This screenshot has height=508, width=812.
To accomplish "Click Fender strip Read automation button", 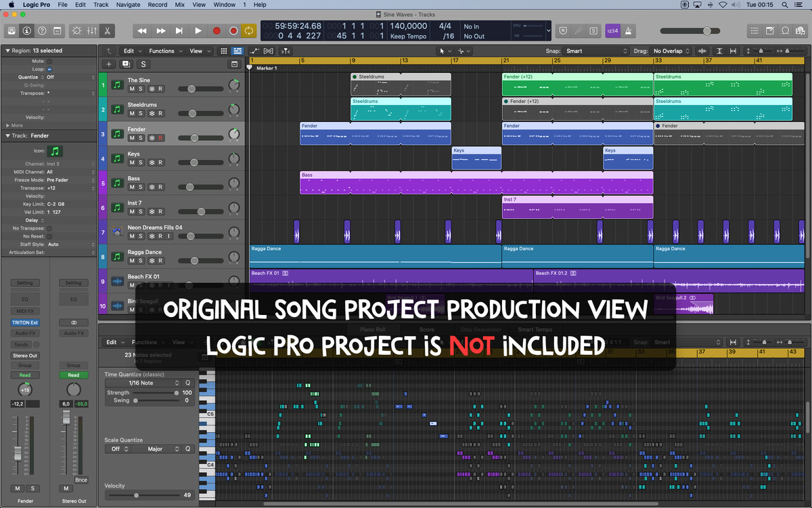I will pyautogui.click(x=25, y=375).
